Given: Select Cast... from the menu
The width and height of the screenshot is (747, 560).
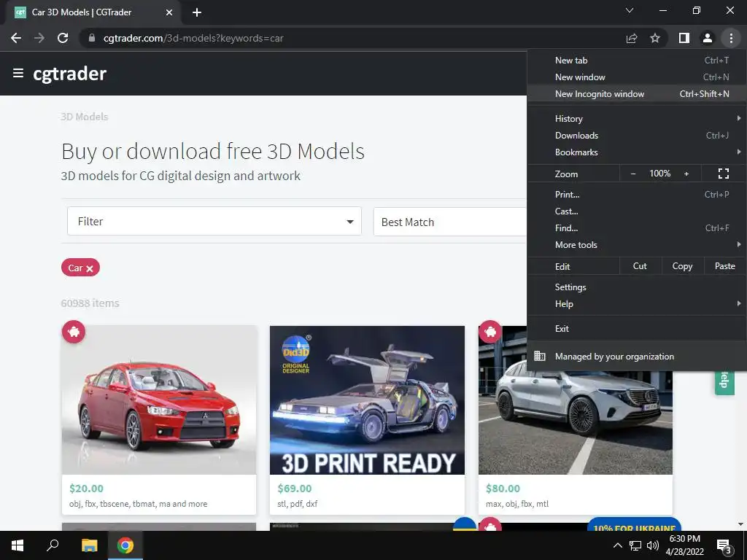Looking at the screenshot, I should pyautogui.click(x=636, y=211).
